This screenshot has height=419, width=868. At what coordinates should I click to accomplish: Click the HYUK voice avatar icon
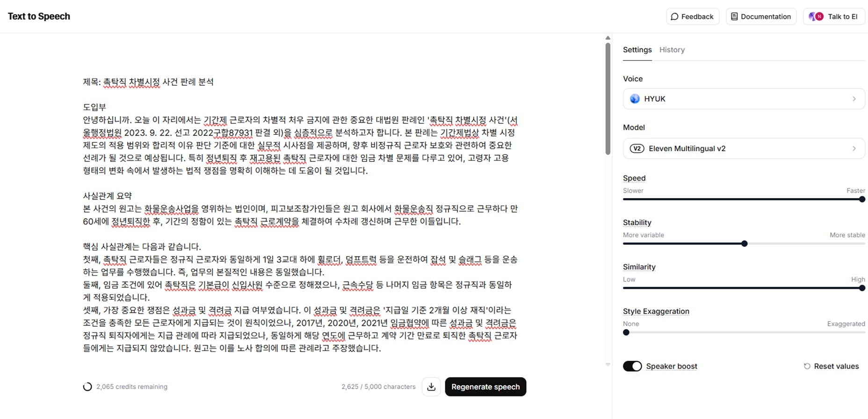[635, 99]
